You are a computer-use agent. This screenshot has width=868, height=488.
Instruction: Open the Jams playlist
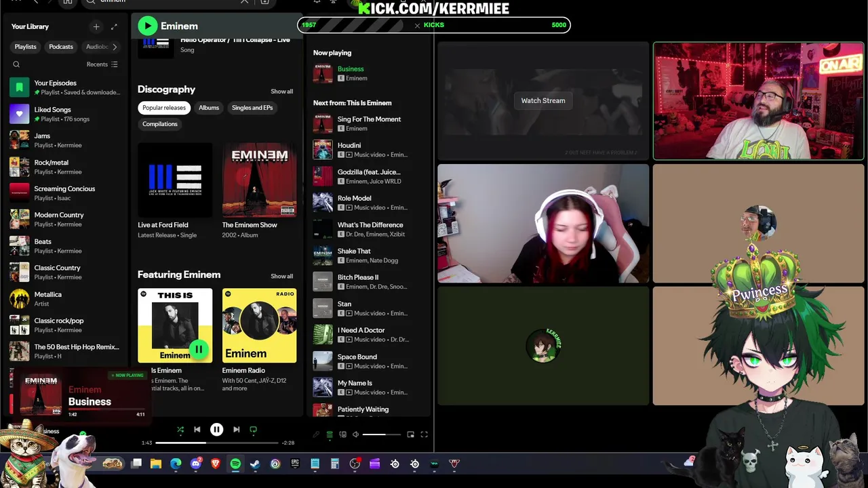tap(66, 140)
